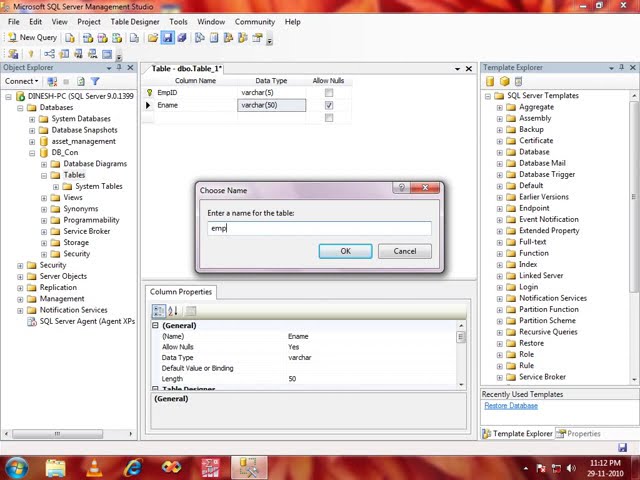Select the Analysis Services templates cube icon
Image resolution: width=640 pixels, height=480 pixels.
point(504,81)
